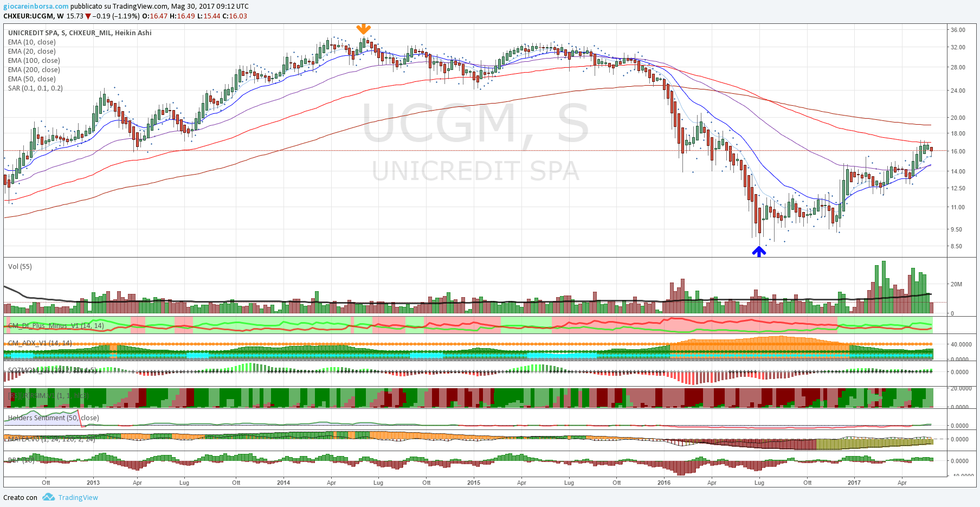Click the TradingView logo icon

[x=48, y=497]
